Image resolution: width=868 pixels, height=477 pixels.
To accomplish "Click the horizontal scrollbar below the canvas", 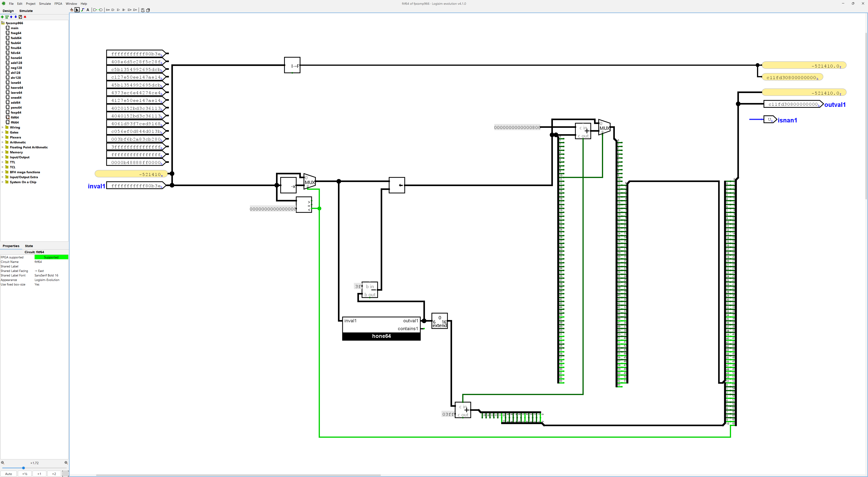I will pyautogui.click(x=238, y=475).
